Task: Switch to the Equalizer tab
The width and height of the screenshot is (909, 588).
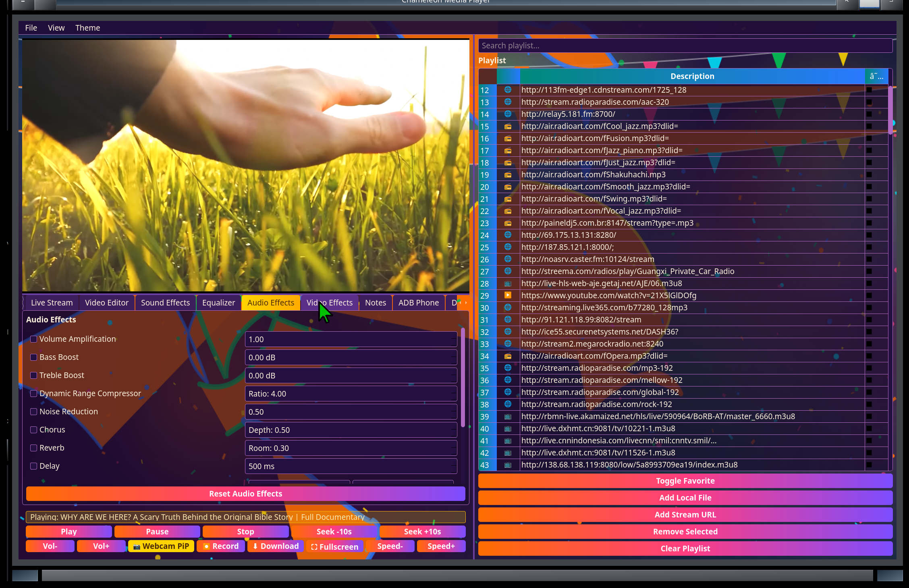Action: coord(218,303)
